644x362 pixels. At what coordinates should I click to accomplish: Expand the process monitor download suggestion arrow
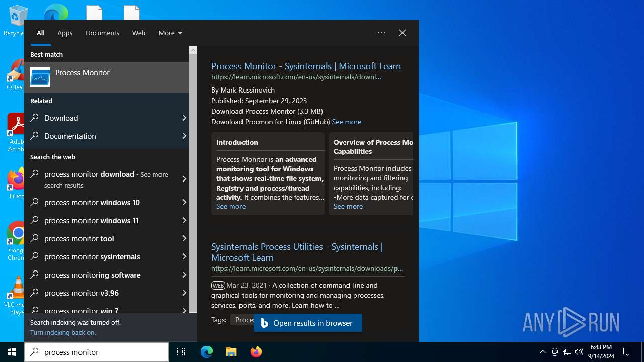tap(184, 179)
